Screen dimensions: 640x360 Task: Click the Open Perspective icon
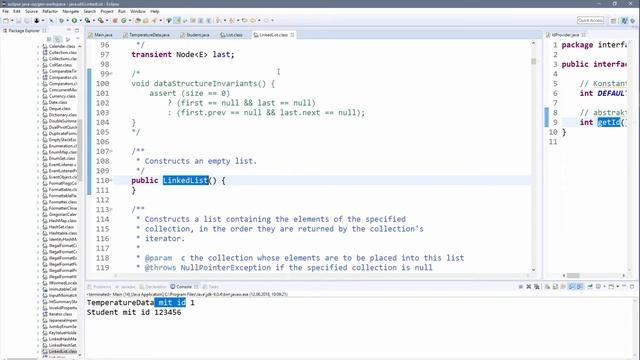pyautogui.click(x=613, y=20)
